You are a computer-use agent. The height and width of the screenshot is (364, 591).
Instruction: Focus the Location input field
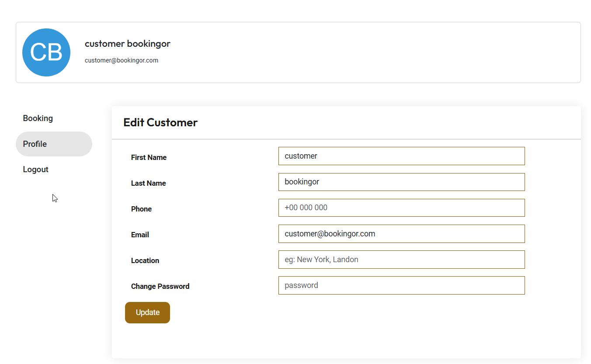coord(401,260)
